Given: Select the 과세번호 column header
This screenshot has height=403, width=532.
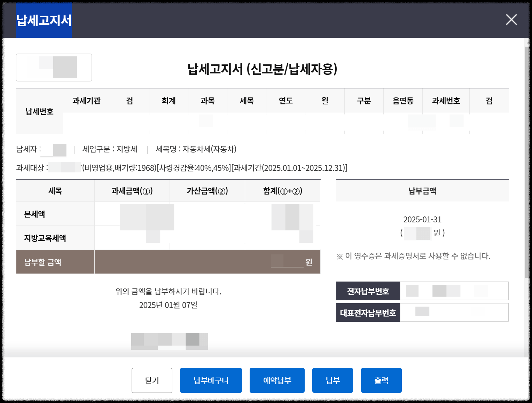Looking at the screenshot, I should [446, 101].
